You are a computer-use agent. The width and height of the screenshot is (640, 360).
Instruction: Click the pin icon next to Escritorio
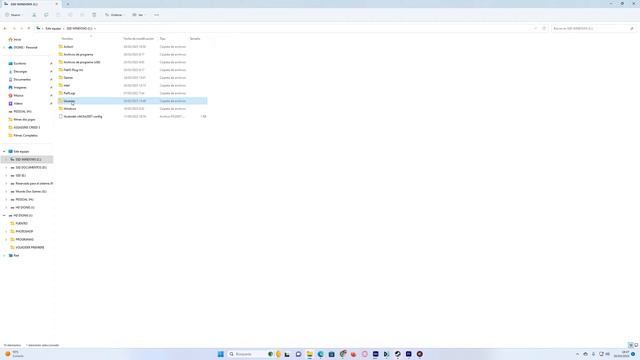click(x=51, y=64)
